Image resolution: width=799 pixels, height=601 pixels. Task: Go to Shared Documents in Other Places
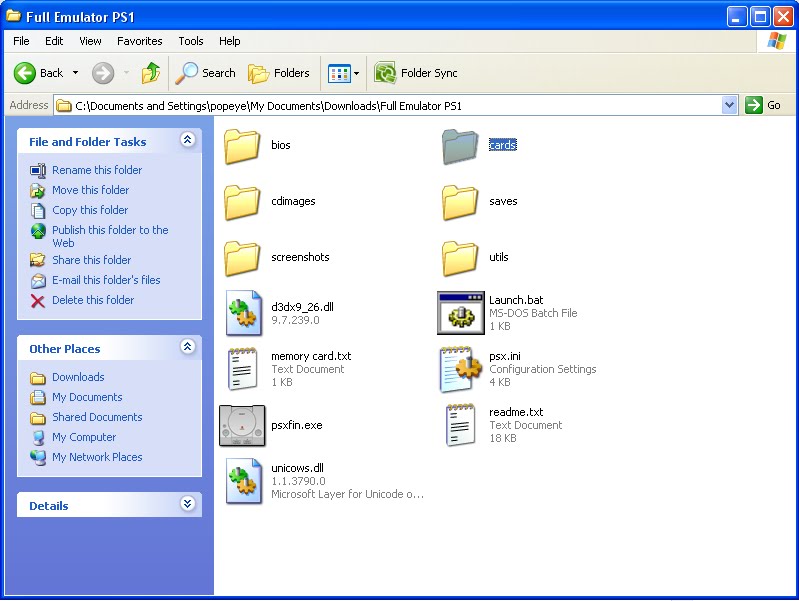(97, 417)
